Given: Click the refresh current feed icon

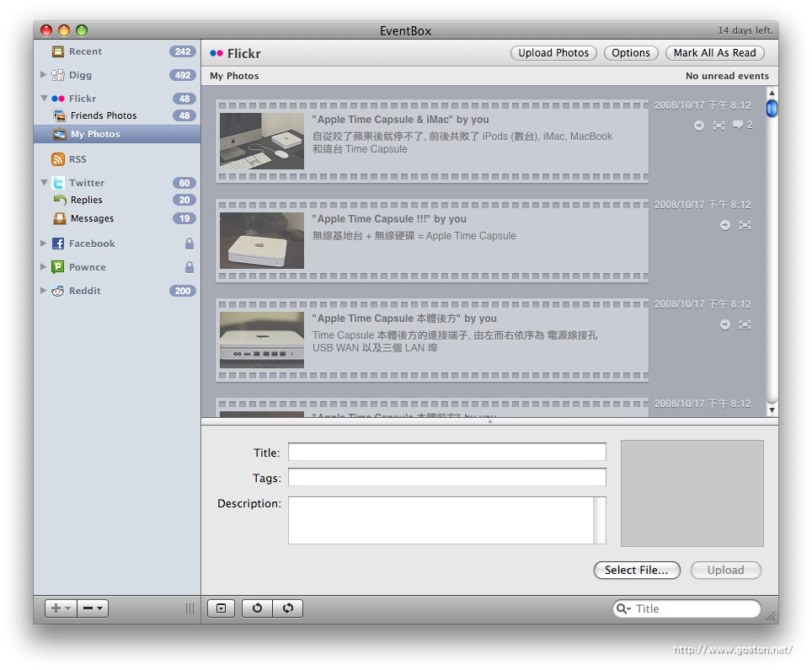Looking at the screenshot, I should point(257,608).
